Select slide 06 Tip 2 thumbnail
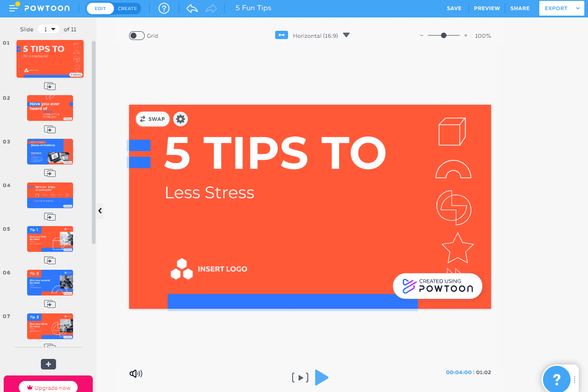Viewport: 588px width, 392px height. (50, 283)
